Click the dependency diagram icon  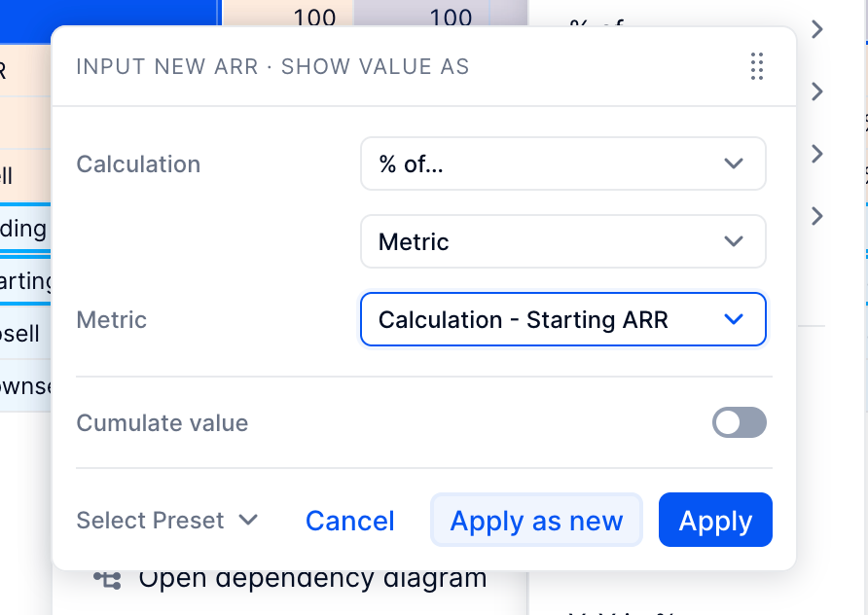[x=107, y=580]
